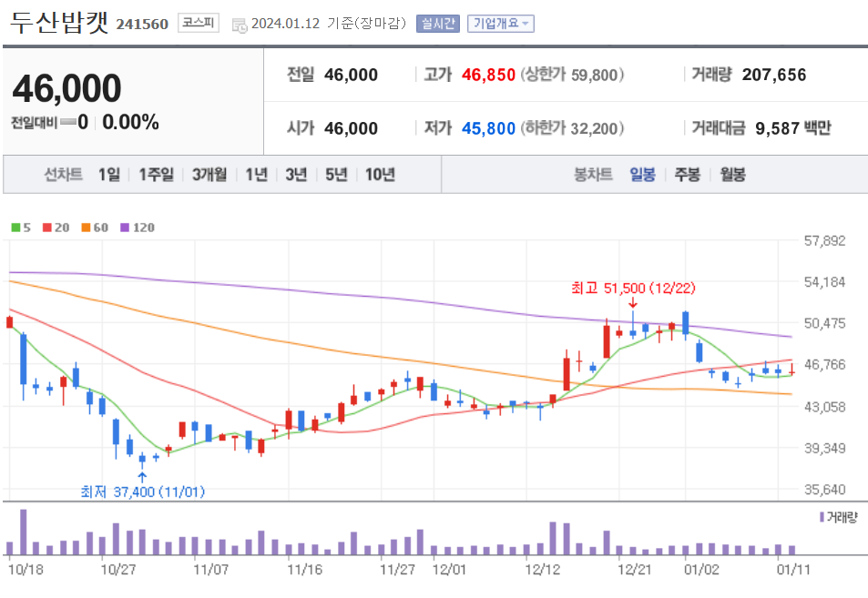Click the purple 120-day moving average swatch
The height and width of the screenshot is (598, 868).
pos(125,228)
